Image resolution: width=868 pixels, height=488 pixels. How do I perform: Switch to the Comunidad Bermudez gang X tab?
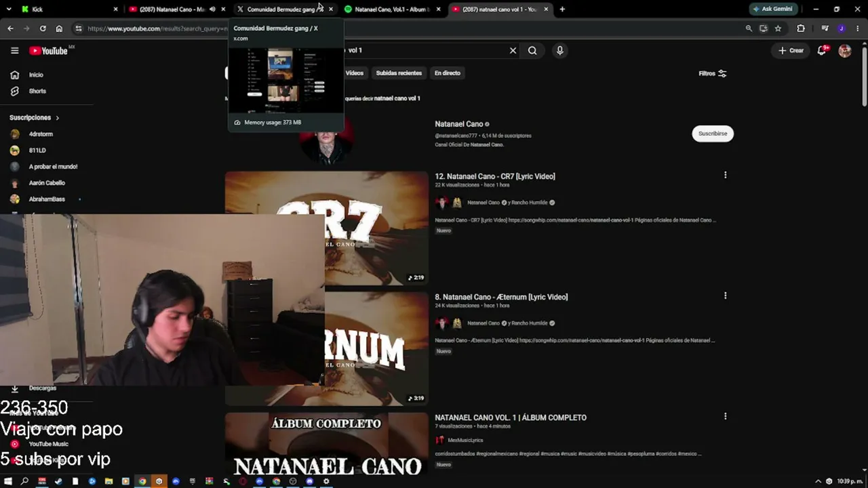coord(285,9)
